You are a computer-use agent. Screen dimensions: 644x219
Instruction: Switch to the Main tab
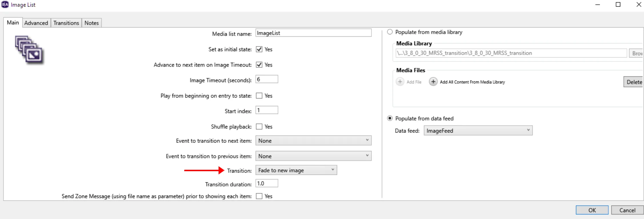click(13, 23)
